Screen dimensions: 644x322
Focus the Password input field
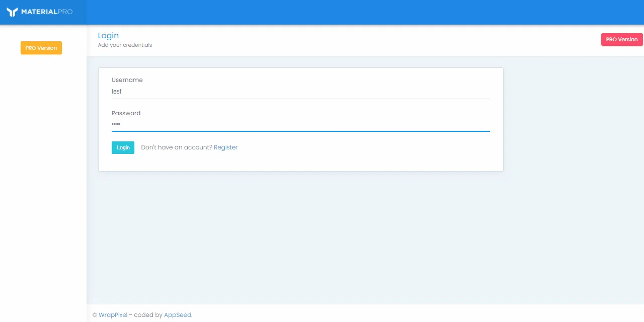coord(301,124)
